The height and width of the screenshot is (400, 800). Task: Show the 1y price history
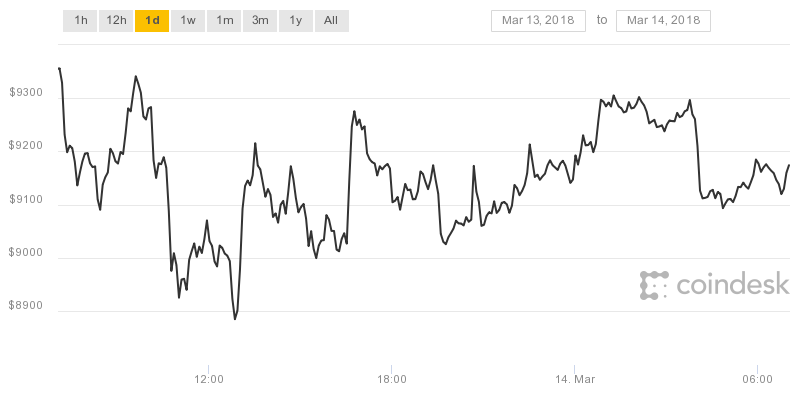296,21
